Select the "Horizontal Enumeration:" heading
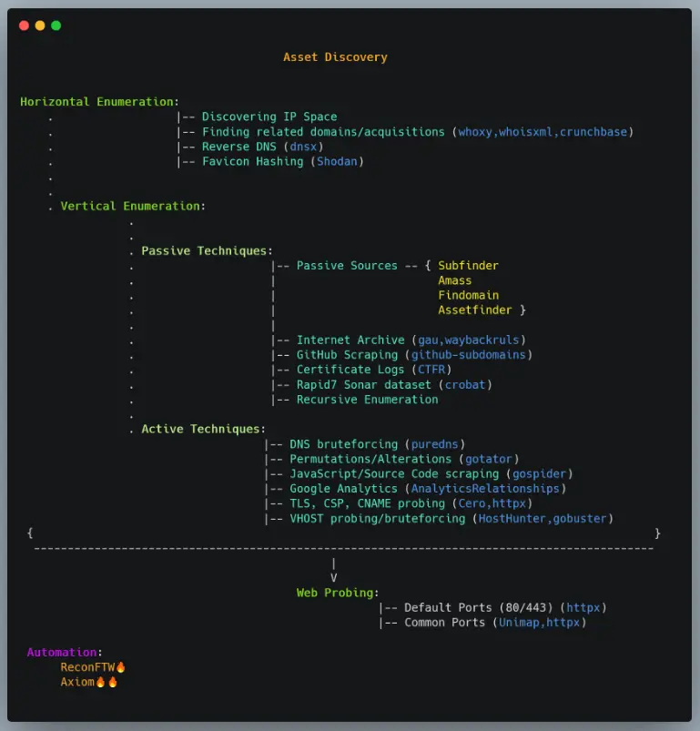The width and height of the screenshot is (700, 731). click(x=99, y=102)
